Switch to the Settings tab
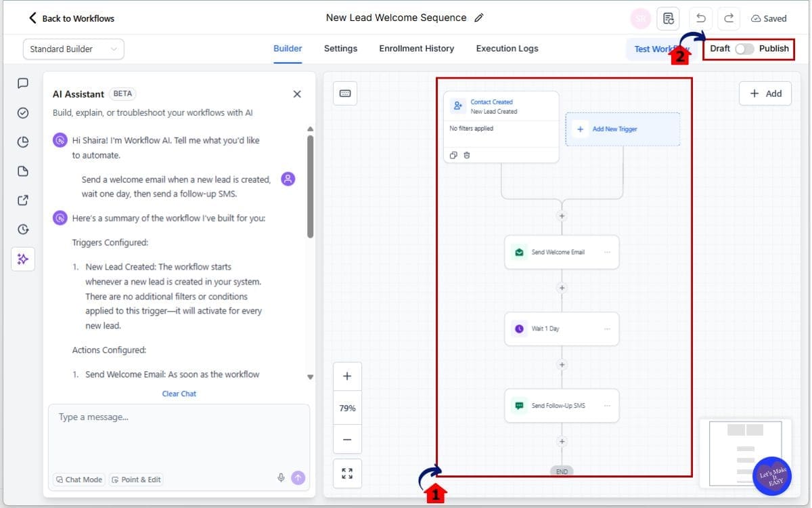Viewport: 812px width, 508px height. click(x=340, y=48)
